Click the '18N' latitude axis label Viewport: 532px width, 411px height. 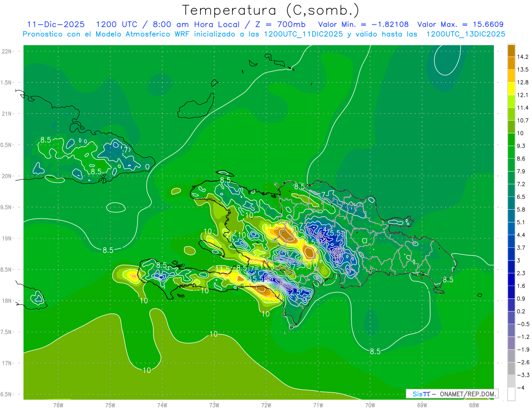click(x=7, y=301)
